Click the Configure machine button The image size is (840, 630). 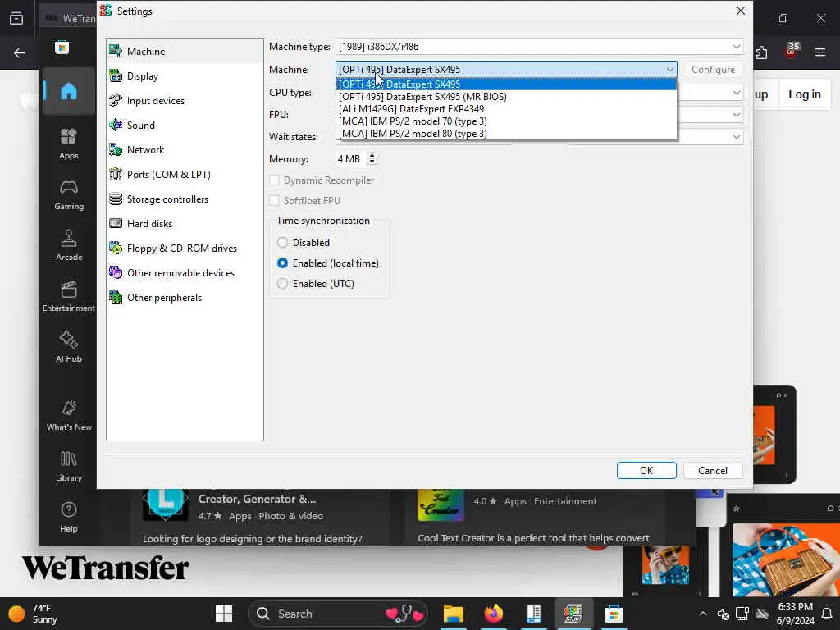pos(713,69)
